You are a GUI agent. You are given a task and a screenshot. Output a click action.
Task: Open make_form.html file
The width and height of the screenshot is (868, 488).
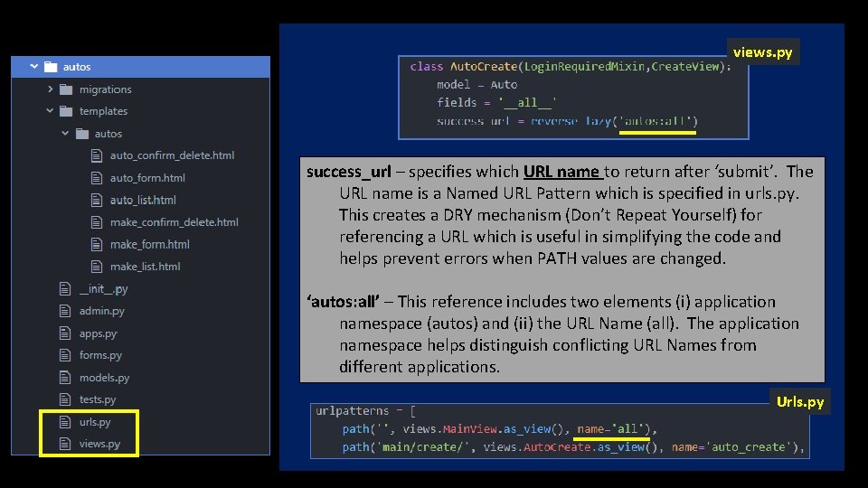[x=149, y=244]
